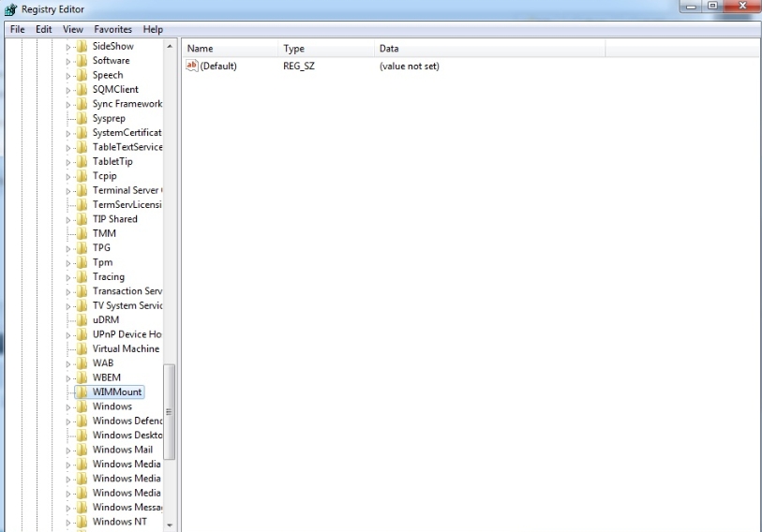This screenshot has height=532, width=762.
Task: Open the View menu
Action: 73,29
